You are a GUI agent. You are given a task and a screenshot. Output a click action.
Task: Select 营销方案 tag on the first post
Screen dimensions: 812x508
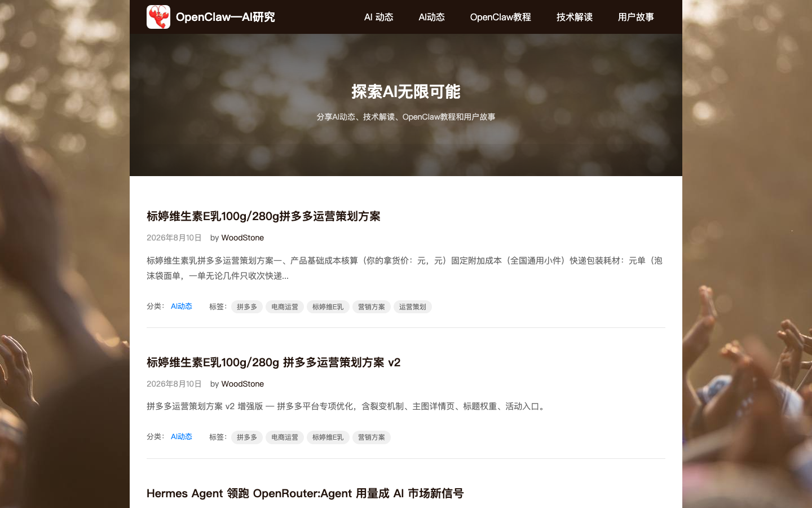pos(372,307)
